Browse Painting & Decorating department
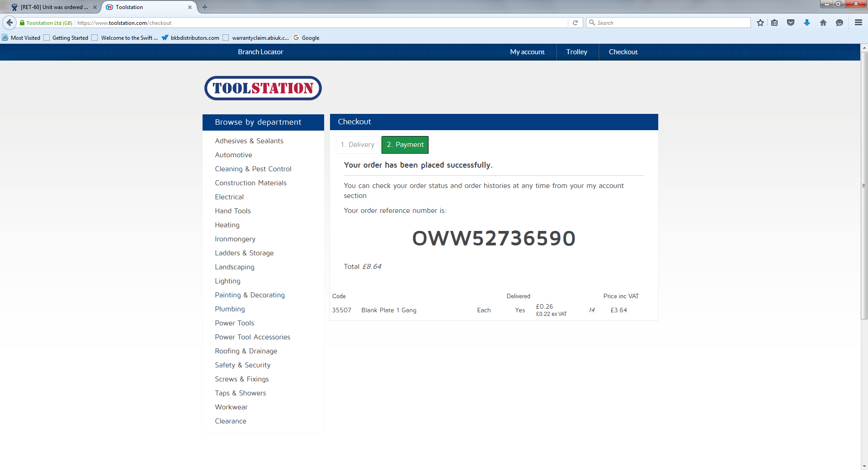Viewport: 868px width, 470px height. tap(250, 295)
